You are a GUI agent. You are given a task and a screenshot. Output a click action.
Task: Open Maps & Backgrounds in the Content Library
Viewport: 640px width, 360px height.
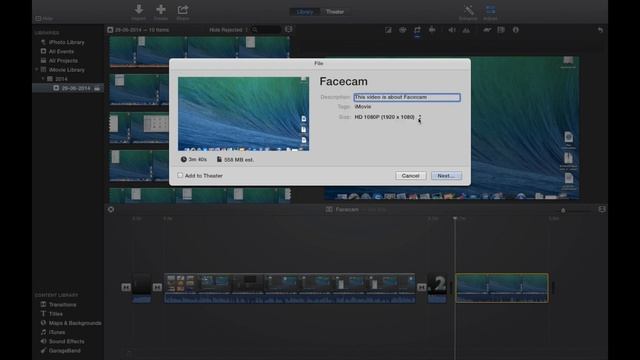(x=75, y=323)
